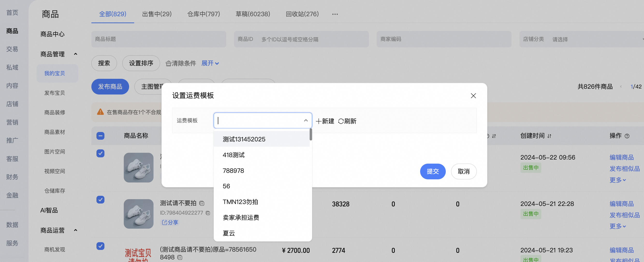
Task: Open 我的宝贝 in sidebar
Action: coord(57,73)
